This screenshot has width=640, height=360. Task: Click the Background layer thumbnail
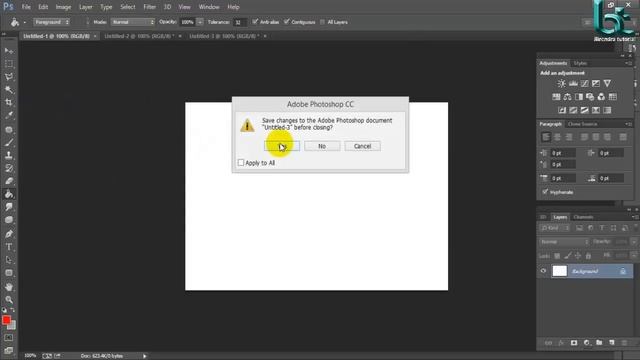pyautogui.click(x=560, y=271)
